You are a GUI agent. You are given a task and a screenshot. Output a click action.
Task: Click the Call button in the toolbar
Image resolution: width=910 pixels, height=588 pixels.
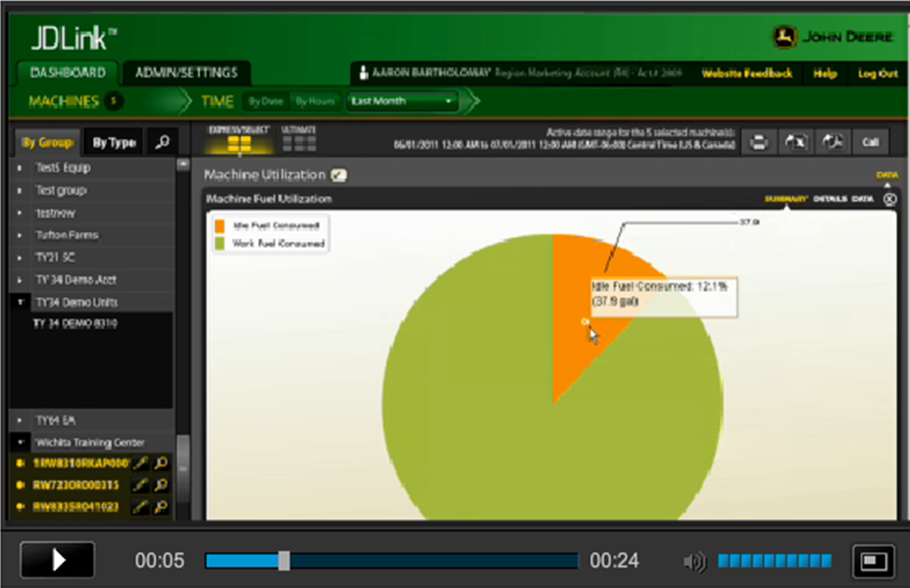[x=870, y=142]
